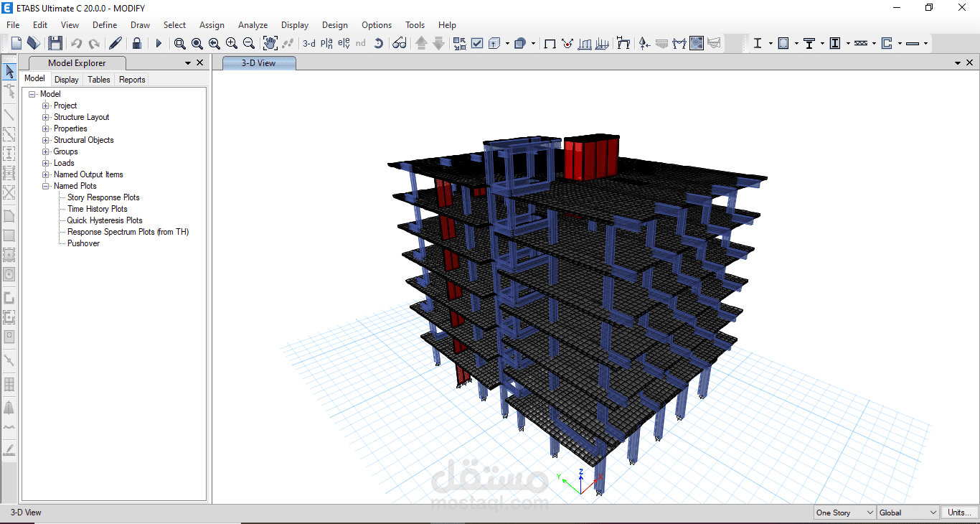Set the default 3-d view
The width and height of the screenshot is (980, 524).
pyautogui.click(x=309, y=44)
